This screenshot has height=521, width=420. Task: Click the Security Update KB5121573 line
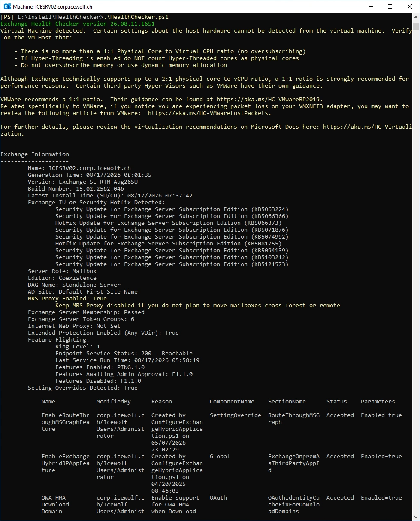click(172, 264)
